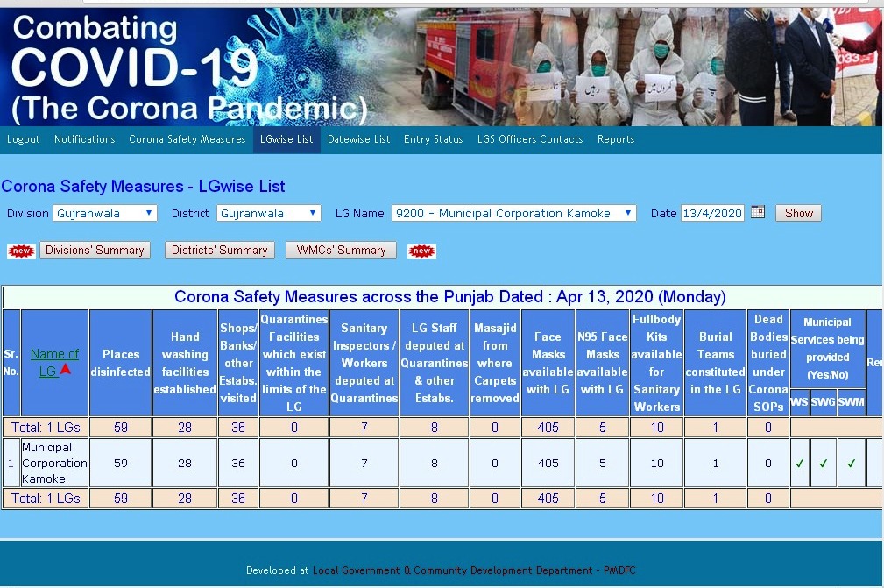The width and height of the screenshot is (884, 588).
Task: Open the Entry Status page
Action: (433, 139)
